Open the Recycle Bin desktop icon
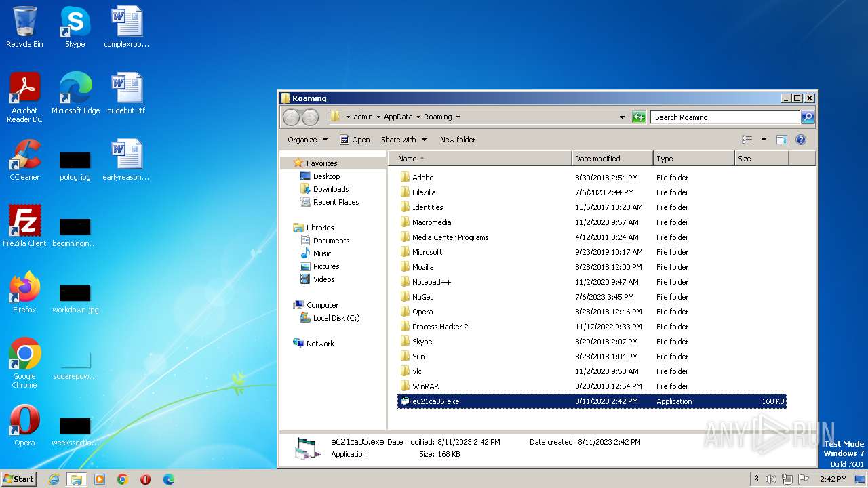 [x=24, y=28]
